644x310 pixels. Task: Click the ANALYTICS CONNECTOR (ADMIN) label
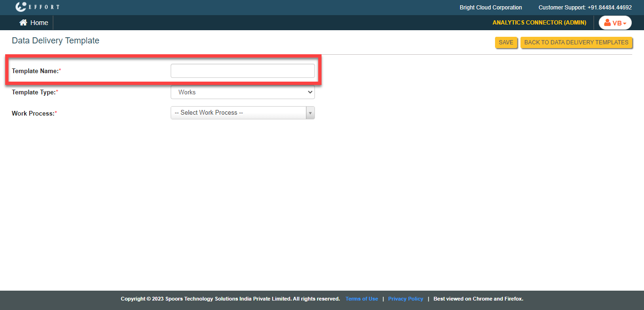(539, 23)
